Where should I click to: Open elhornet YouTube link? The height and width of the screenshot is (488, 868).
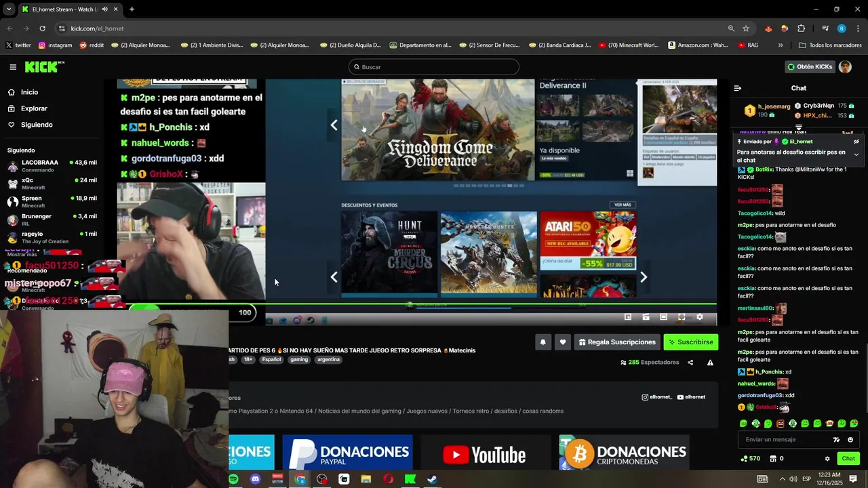tap(691, 397)
